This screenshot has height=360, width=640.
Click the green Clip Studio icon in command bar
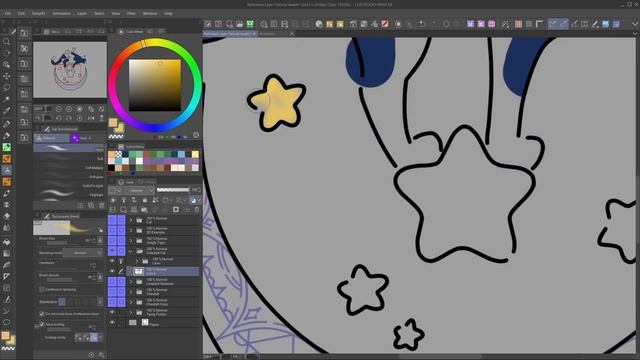[x=250, y=24]
